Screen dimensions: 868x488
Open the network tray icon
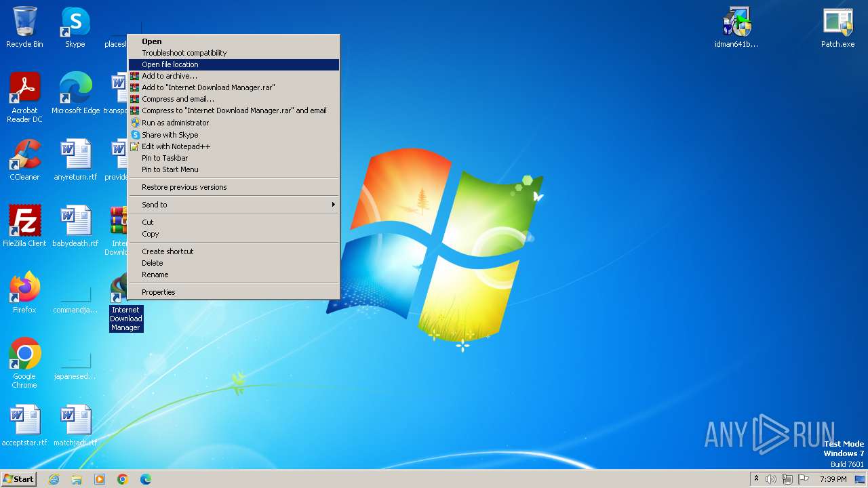click(787, 479)
